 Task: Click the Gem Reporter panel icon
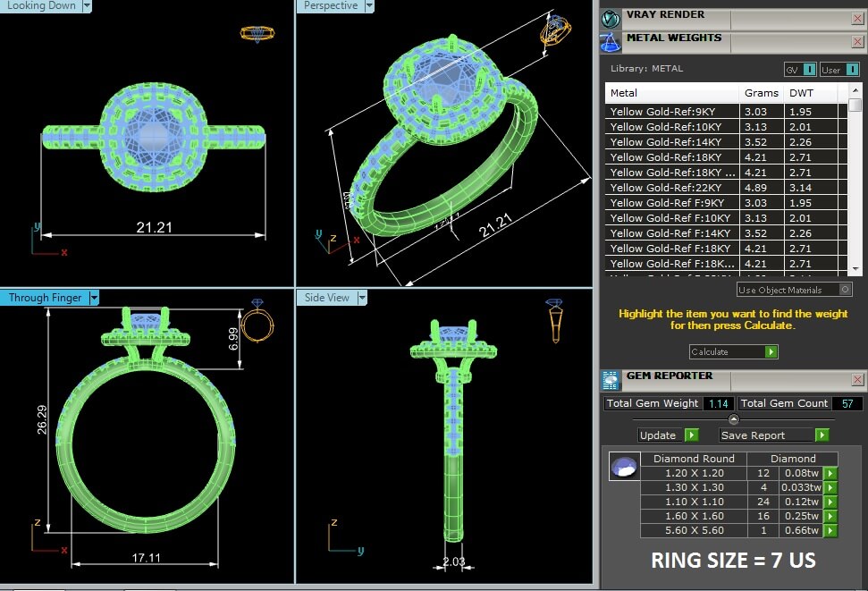611,379
